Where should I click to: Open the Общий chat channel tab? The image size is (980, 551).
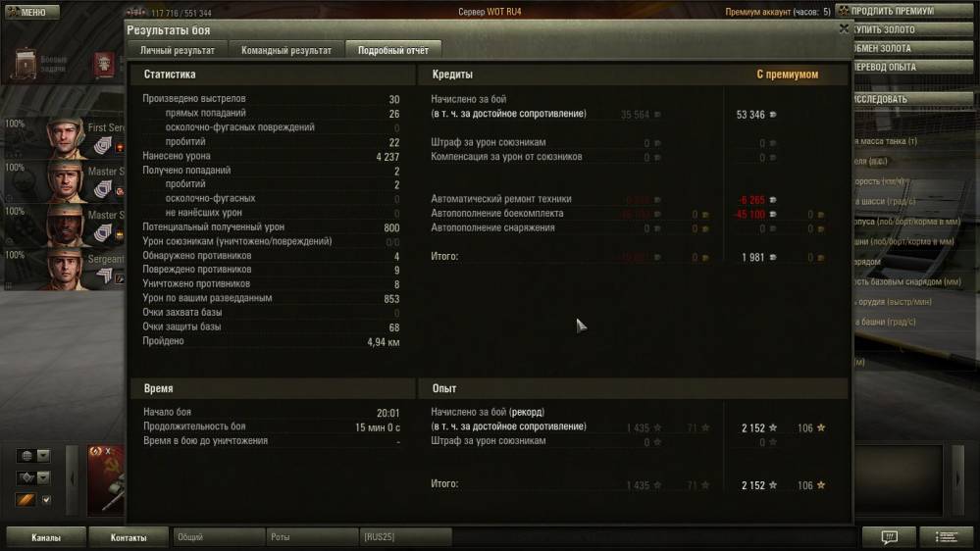coord(218,536)
